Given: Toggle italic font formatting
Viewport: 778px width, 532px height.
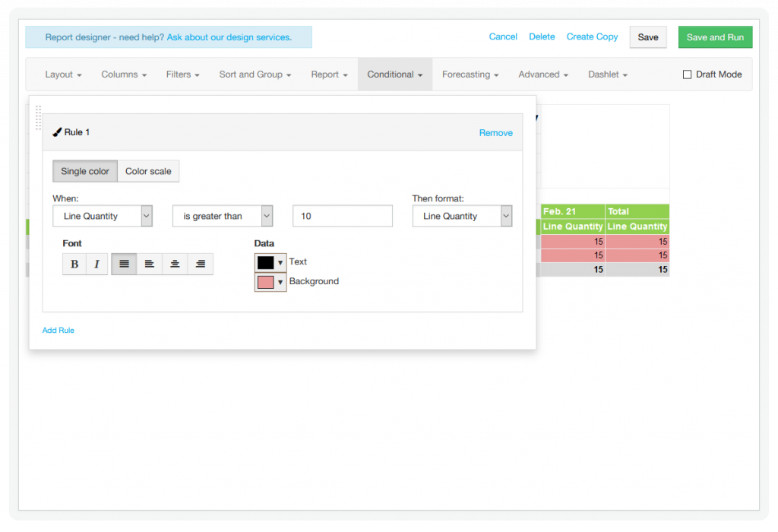Looking at the screenshot, I should pyautogui.click(x=96, y=264).
